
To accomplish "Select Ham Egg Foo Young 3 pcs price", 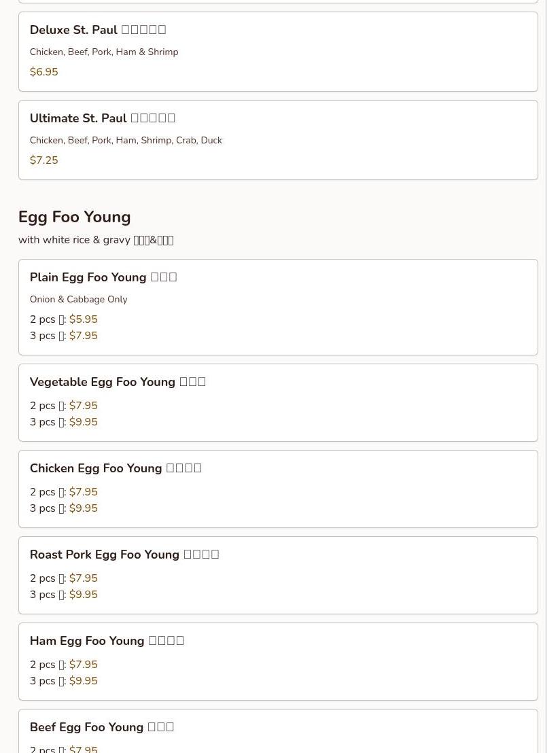I will point(83,681).
